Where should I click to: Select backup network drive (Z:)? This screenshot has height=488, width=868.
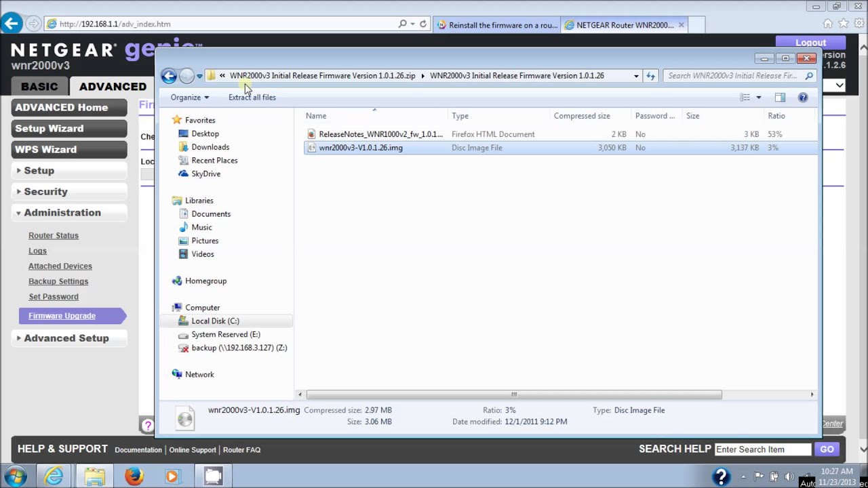[x=239, y=348]
